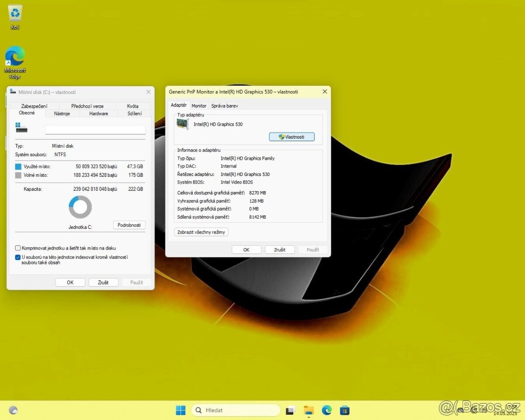Image resolution: width=525 pixels, height=420 pixels.
Task: Switch to the Monitor tab
Action: point(199,105)
